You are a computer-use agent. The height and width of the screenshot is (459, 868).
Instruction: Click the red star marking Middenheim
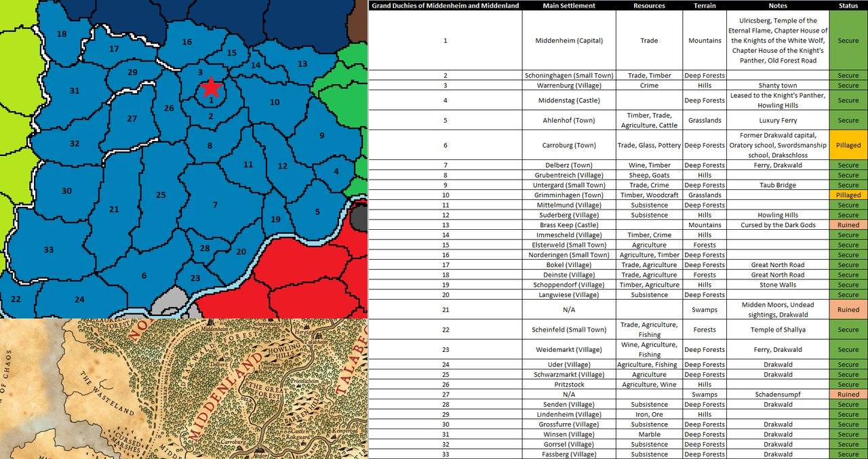tap(211, 87)
